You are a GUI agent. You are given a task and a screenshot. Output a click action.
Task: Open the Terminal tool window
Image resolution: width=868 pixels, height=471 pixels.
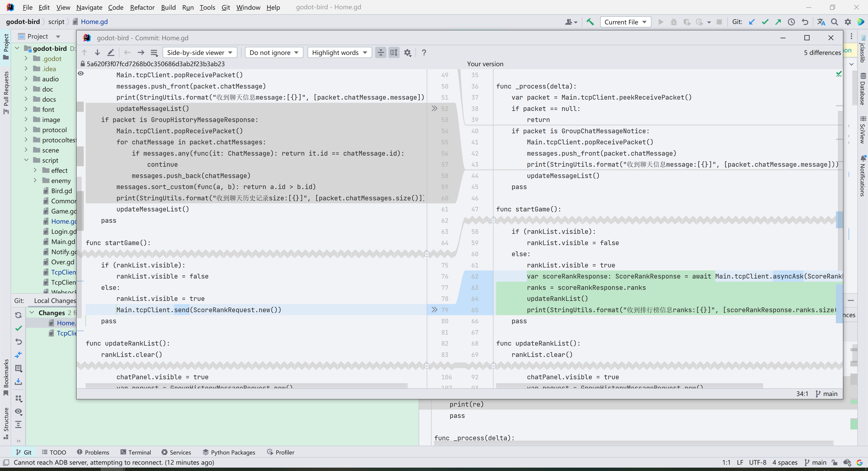pyautogui.click(x=136, y=452)
